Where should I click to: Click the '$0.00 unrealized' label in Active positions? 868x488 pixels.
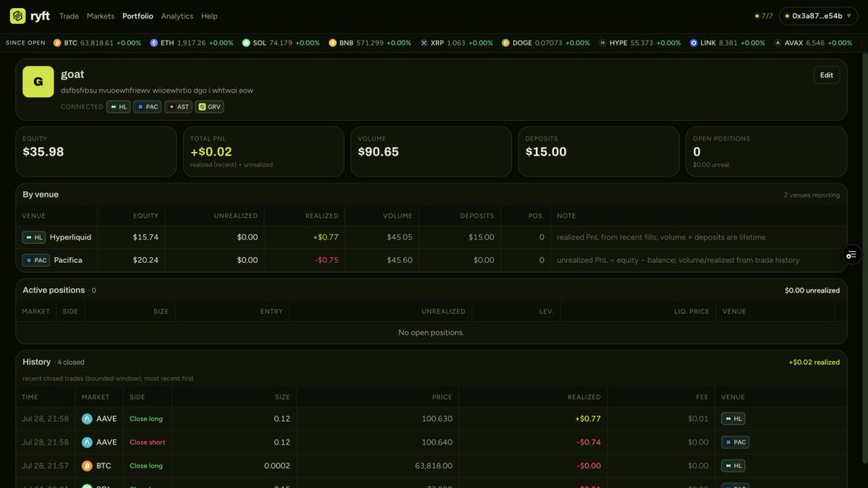pyautogui.click(x=812, y=290)
